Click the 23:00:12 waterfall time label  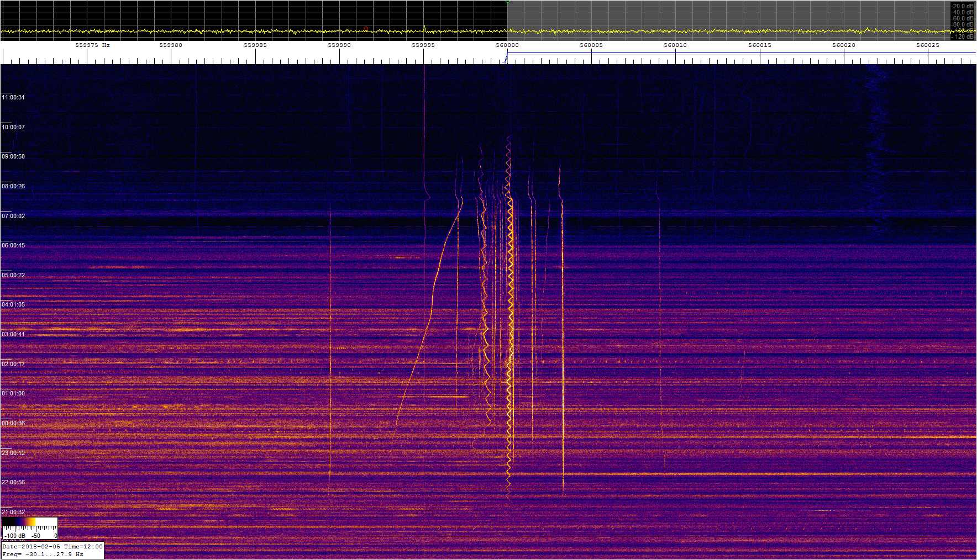(x=13, y=453)
